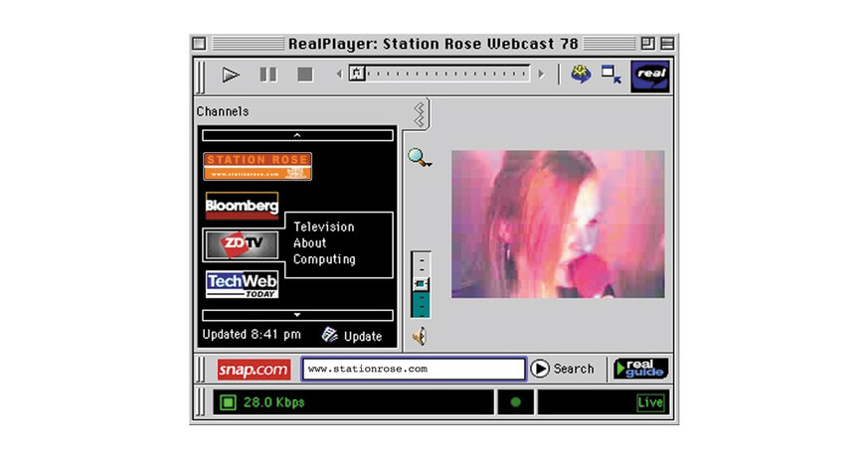Click the 28.0 Kbps connection status icon
Viewport: 868px width, 458px height.
[228, 402]
